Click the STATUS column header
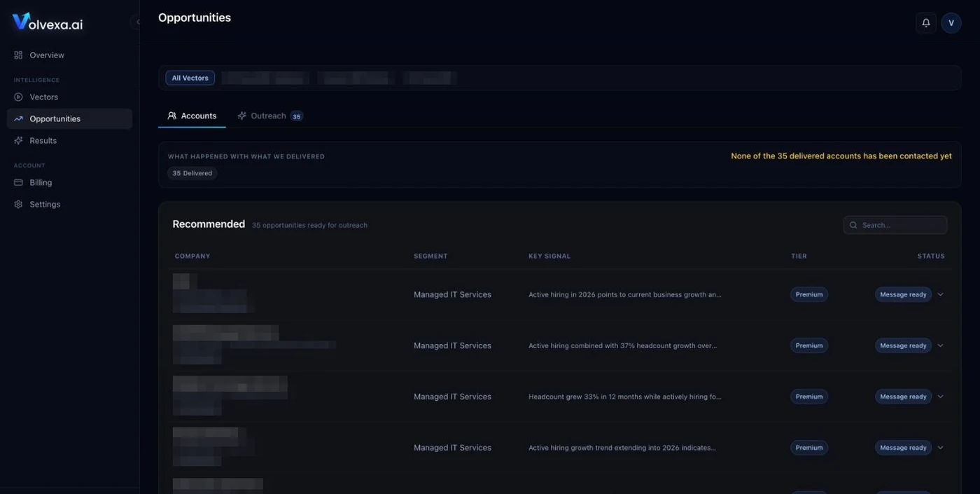Viewport: 980px width, 494px height. coord(931,256)
